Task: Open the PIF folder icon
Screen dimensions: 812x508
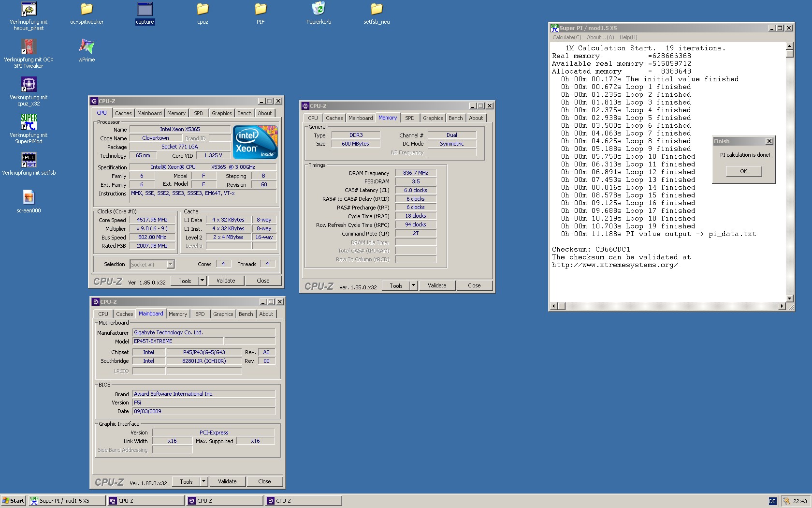Action: pyautogui.click(x=261, y=9)
